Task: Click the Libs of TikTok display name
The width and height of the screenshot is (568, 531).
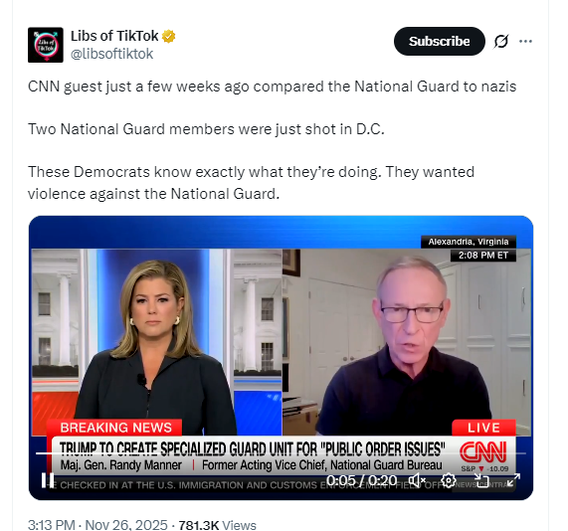Action: click(x=114, y=36)
